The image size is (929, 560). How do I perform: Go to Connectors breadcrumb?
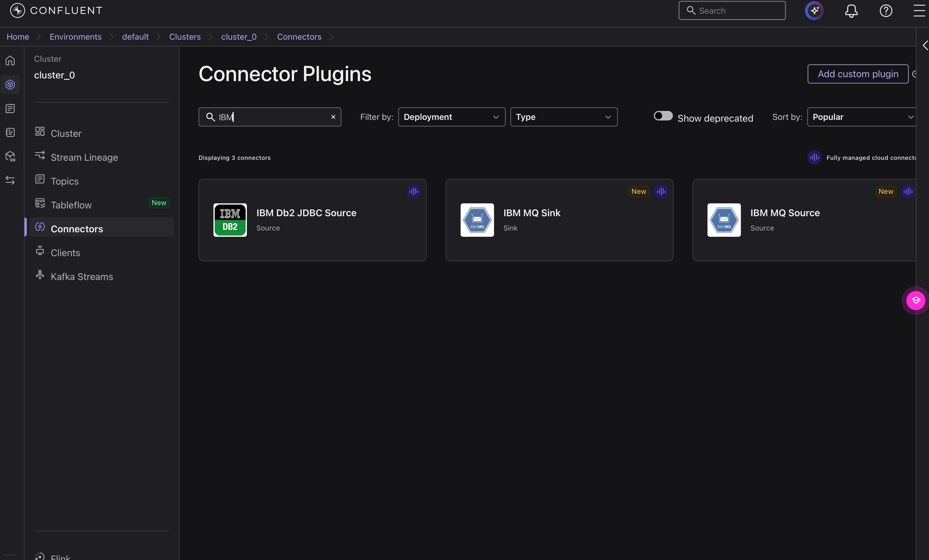tap(299, 37)
